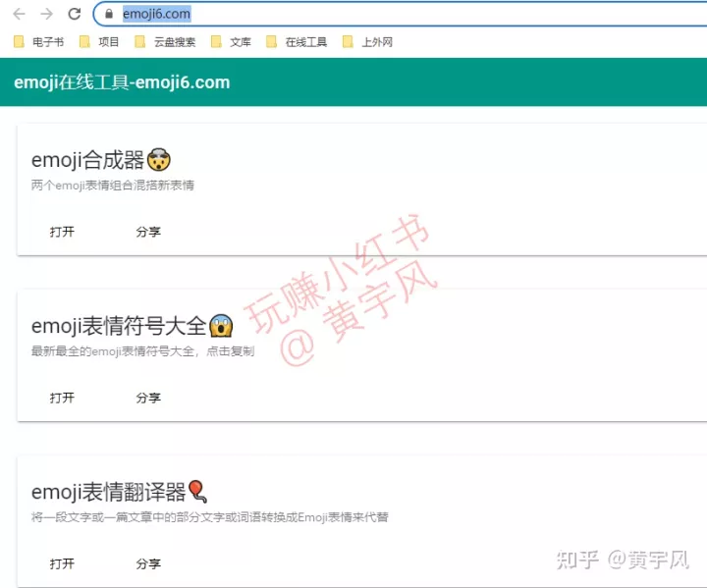Open the 云盘搜索 bookmark folder

tap(166, 42)
